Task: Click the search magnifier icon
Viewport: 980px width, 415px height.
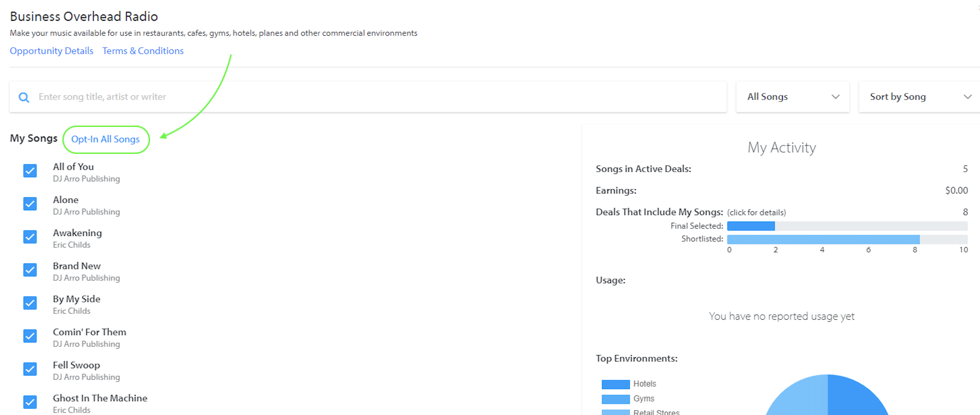Action: (24, 97)
